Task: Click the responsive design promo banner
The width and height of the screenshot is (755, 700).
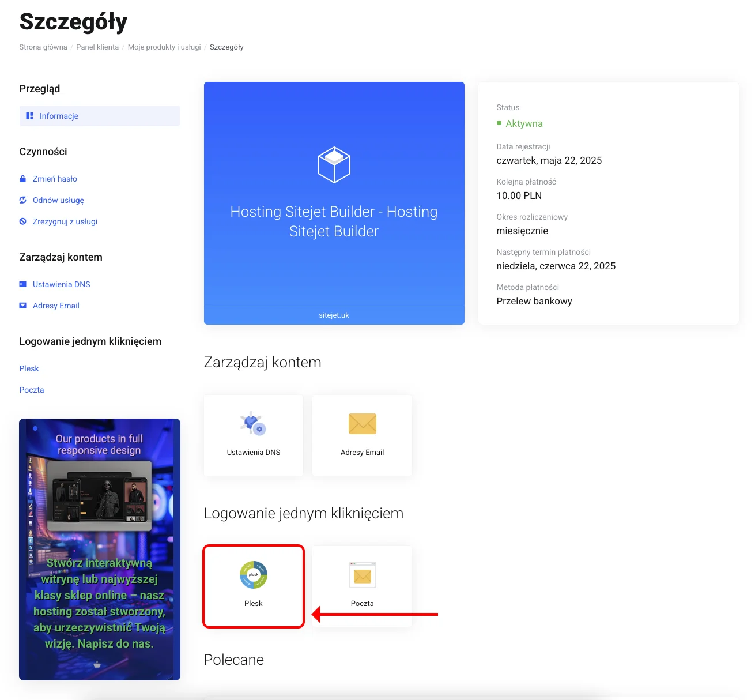Action: coord(100,549)
